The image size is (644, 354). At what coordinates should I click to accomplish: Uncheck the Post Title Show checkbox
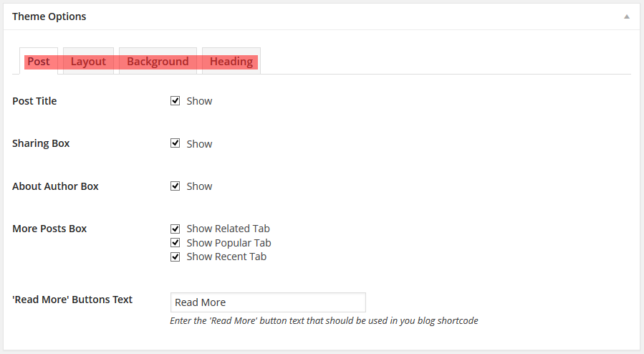click(176, 100)
